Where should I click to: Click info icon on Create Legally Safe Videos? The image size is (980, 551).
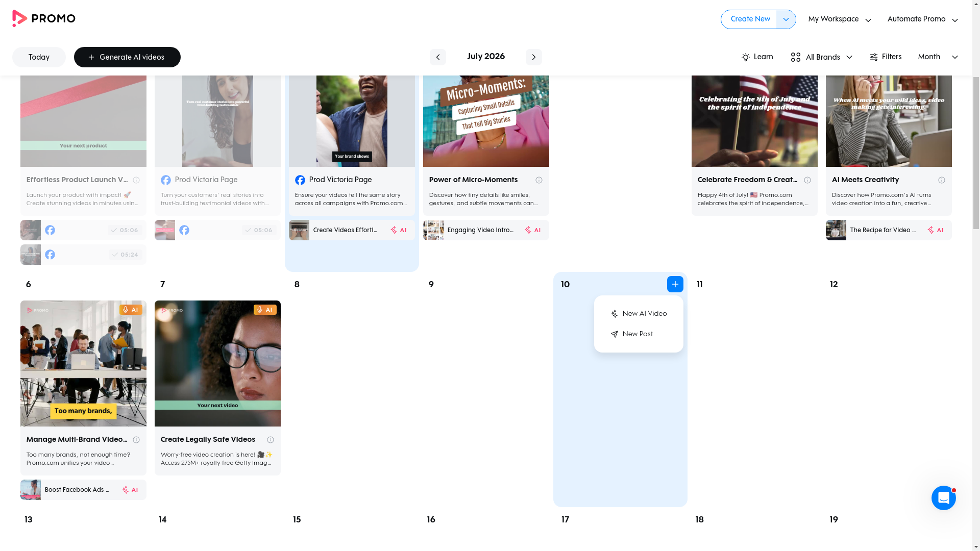[x=270, y=440]
